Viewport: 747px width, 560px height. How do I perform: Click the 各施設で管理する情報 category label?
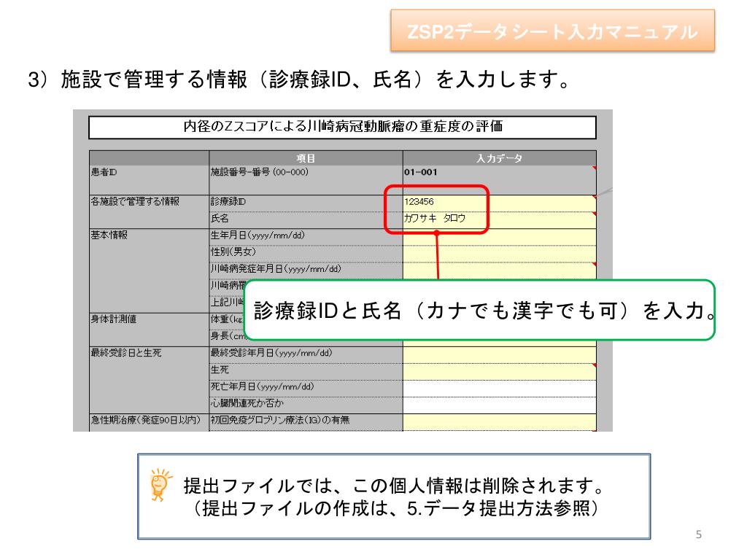[135, 201]
